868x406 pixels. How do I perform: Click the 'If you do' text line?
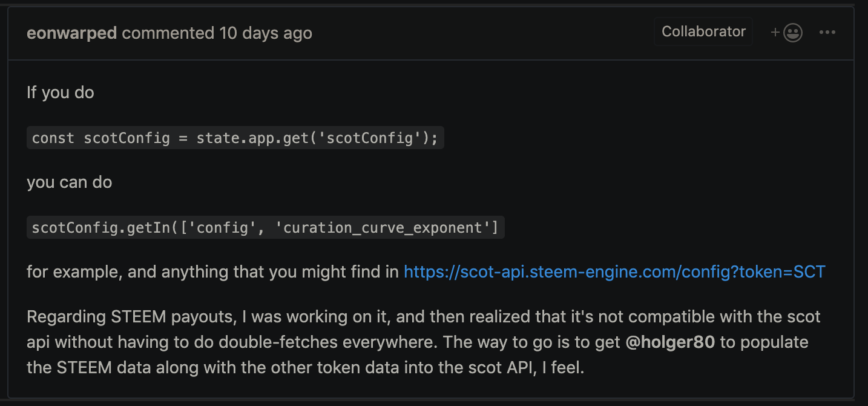(x=61, y=93)
